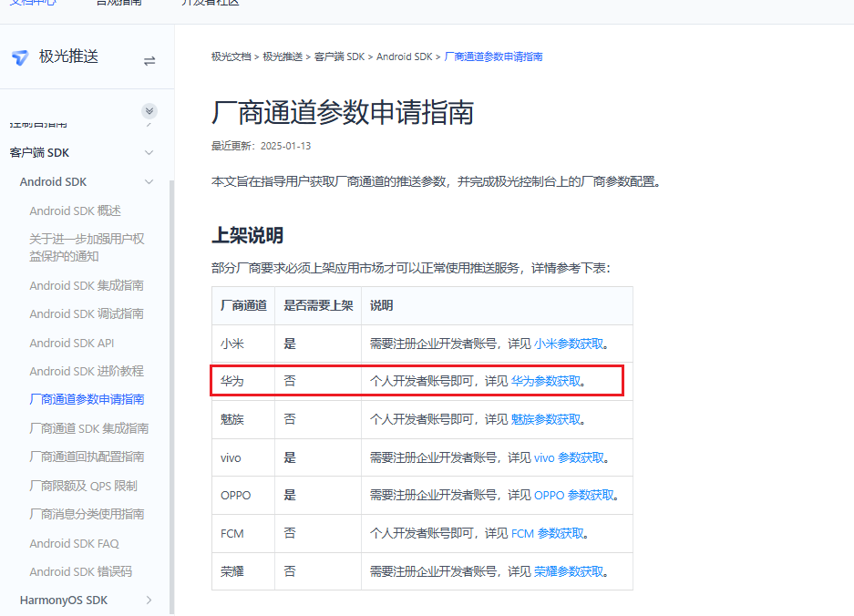Open 厂商通道回执配置指南 page
The height and width of the screenshot is (616, 854).
[x=87, y=457]
